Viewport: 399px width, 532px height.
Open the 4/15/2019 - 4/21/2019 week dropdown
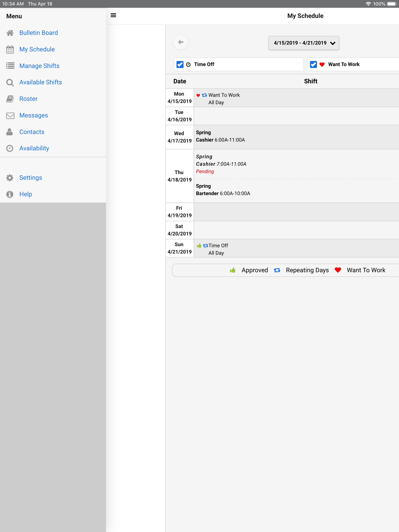click(x=304, y=43)
